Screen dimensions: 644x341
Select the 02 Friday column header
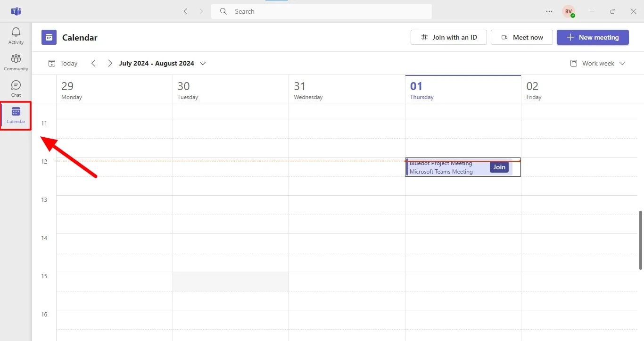579,90
